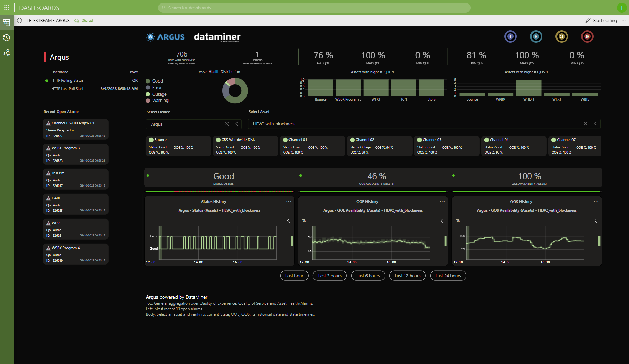Select the CBS Worldwide Dist. asset card
This screenshot has width=629, height=364.
pyautogui.click(x=245, y=146)
